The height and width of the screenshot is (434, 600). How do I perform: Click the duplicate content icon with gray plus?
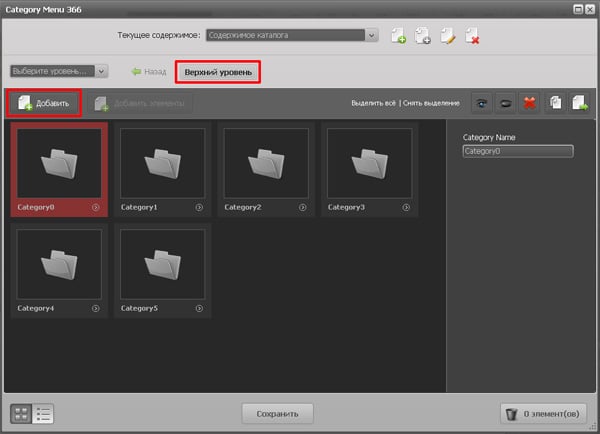[x=423, y=36]
